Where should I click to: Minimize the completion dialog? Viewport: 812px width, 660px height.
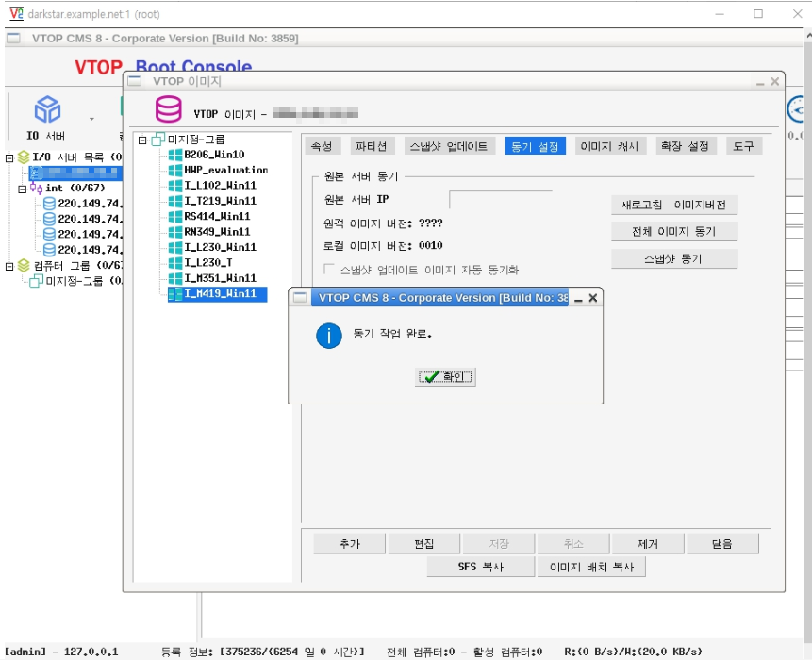pyautogui.click(x=578, y=299)
